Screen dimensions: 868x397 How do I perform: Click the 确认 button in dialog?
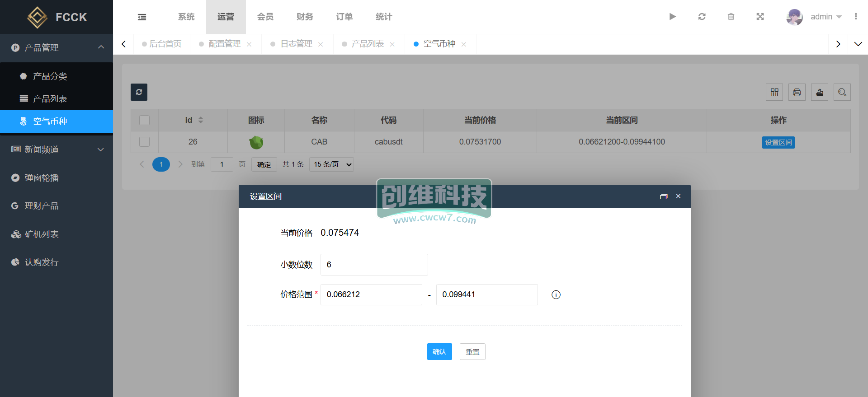439,352
